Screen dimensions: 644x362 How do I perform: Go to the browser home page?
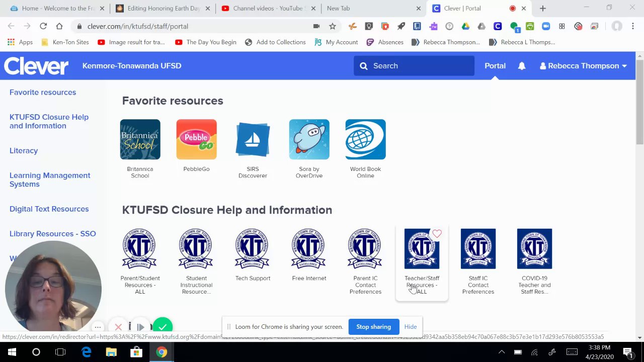coord(59,26)
